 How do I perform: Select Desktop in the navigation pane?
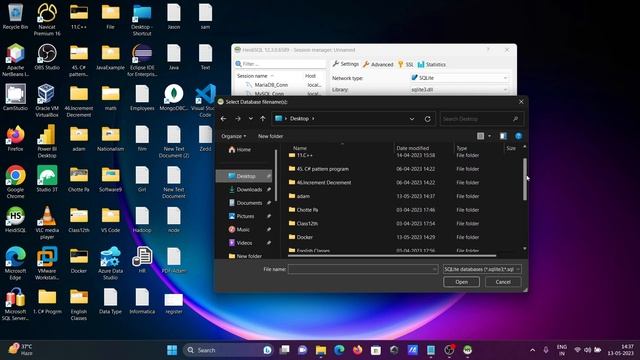[x=244, y=176]
